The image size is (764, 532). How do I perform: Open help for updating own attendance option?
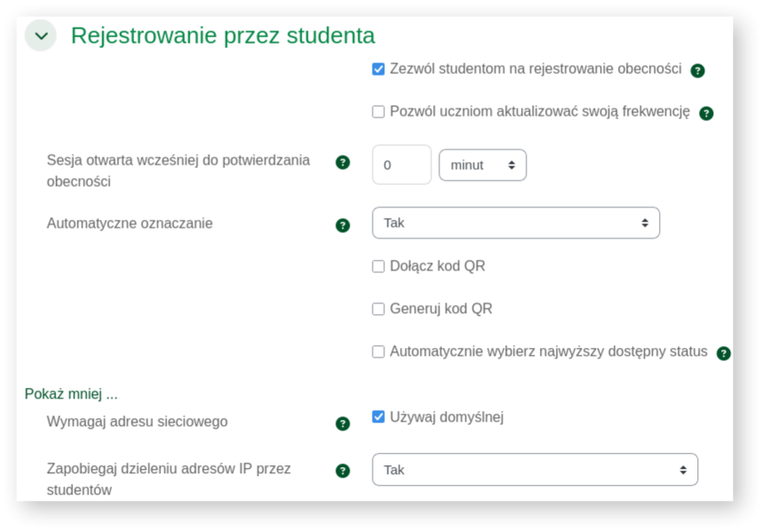[x=705, y=113]
